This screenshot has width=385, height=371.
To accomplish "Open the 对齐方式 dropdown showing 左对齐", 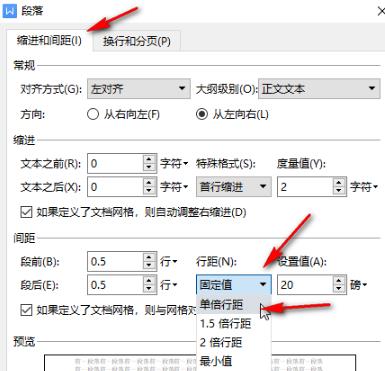I will click(x=139, y=89).
